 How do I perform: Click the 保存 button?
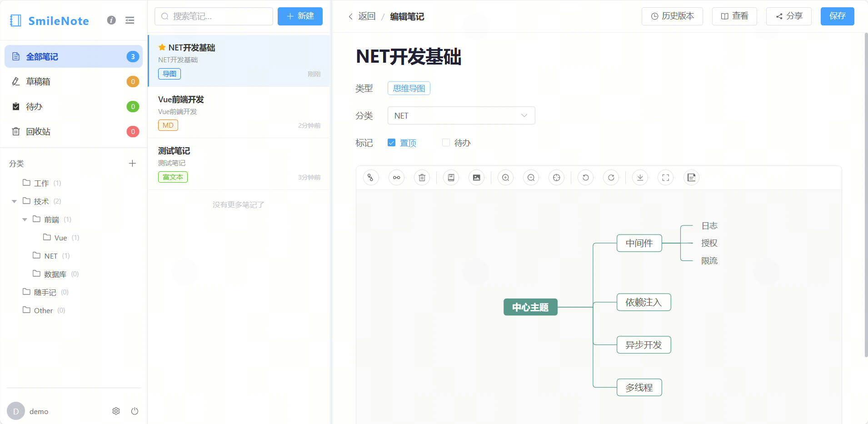(x=837, y=16)
